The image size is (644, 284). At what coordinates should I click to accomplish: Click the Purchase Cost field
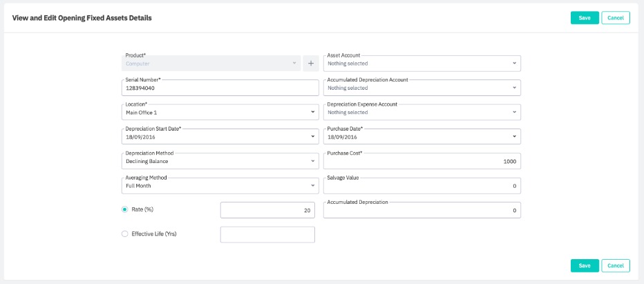(x=422, y=161)
